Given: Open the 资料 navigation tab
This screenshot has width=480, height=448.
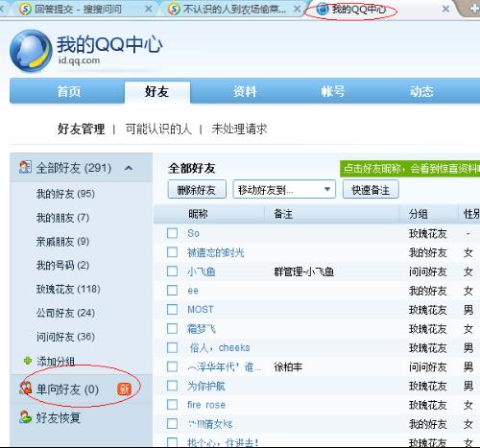Looking at the screenshot, I should pos(245,91).
